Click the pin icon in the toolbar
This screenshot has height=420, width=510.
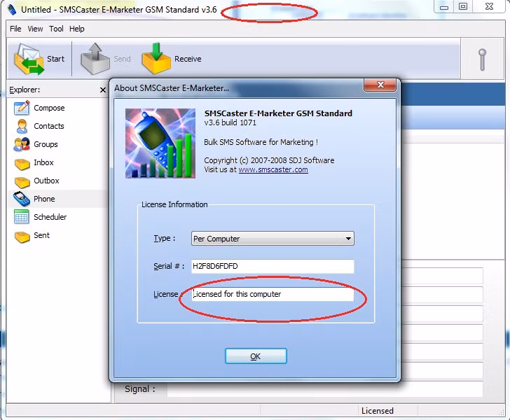[483, 59]
